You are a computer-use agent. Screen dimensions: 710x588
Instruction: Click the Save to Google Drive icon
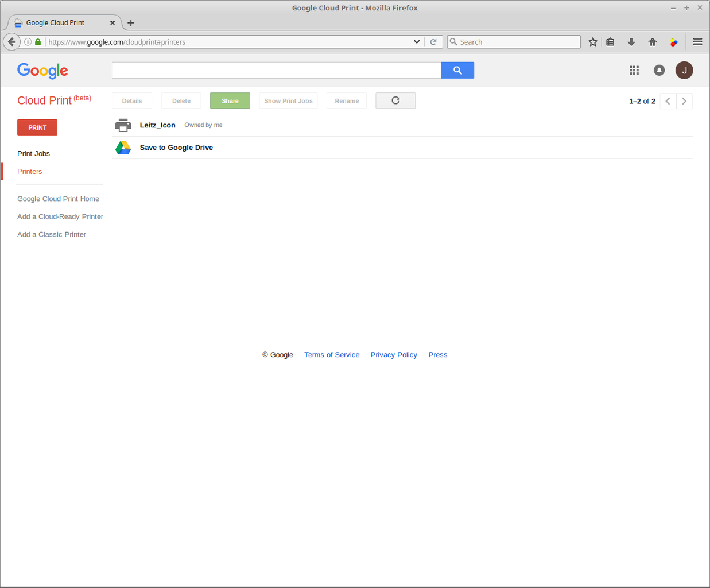coord(123,148)
